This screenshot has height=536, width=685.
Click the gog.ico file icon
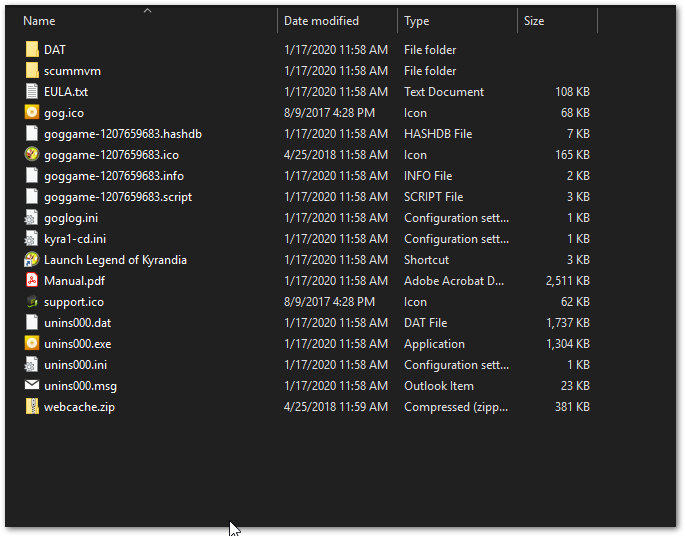click(32, 112)
